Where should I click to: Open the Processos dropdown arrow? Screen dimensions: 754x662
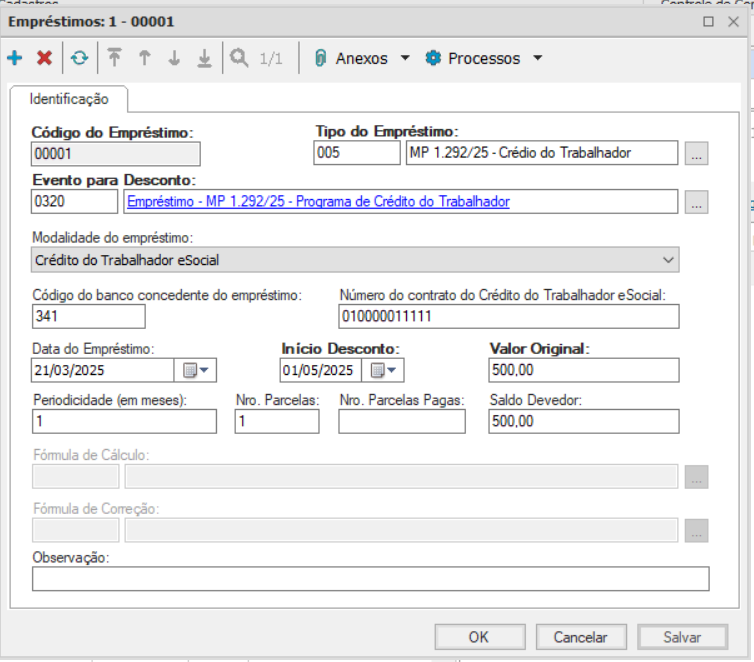coord(538,58)
